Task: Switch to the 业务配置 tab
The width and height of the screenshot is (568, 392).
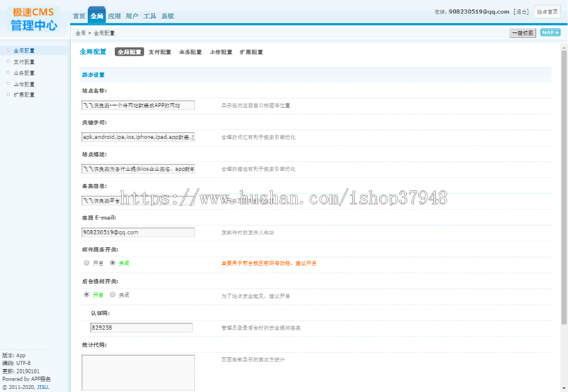Action: pyautogui.click(x=190, y=52)
